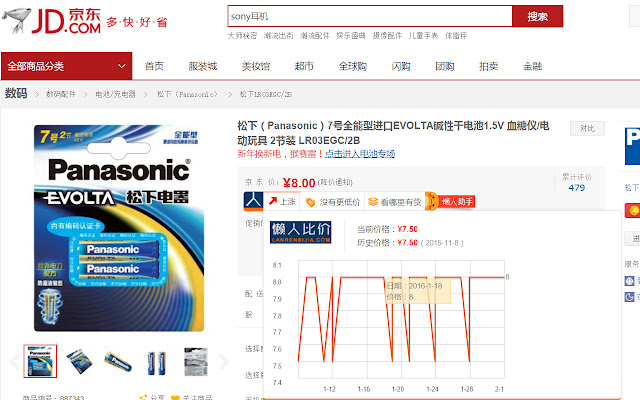
Task: Click the ¥8.00 JD price
Action: point(299,183)
